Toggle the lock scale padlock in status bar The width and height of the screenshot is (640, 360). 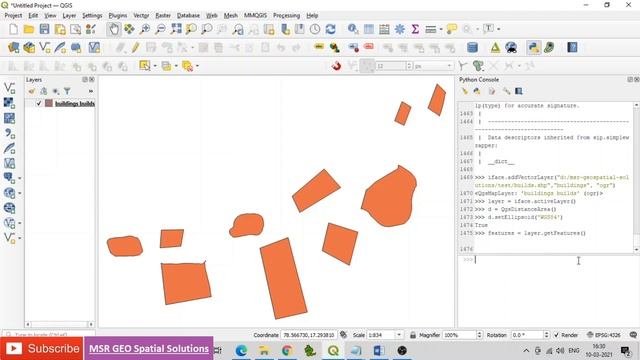click(x=413, y=335)
